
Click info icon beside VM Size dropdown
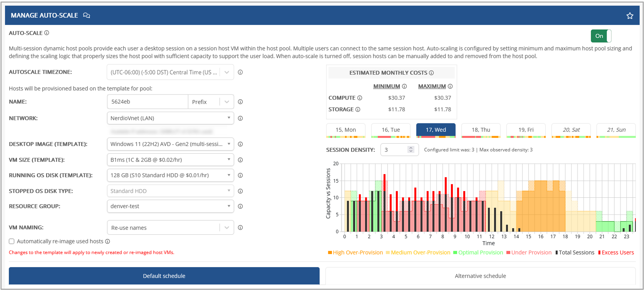click(240, 160)
